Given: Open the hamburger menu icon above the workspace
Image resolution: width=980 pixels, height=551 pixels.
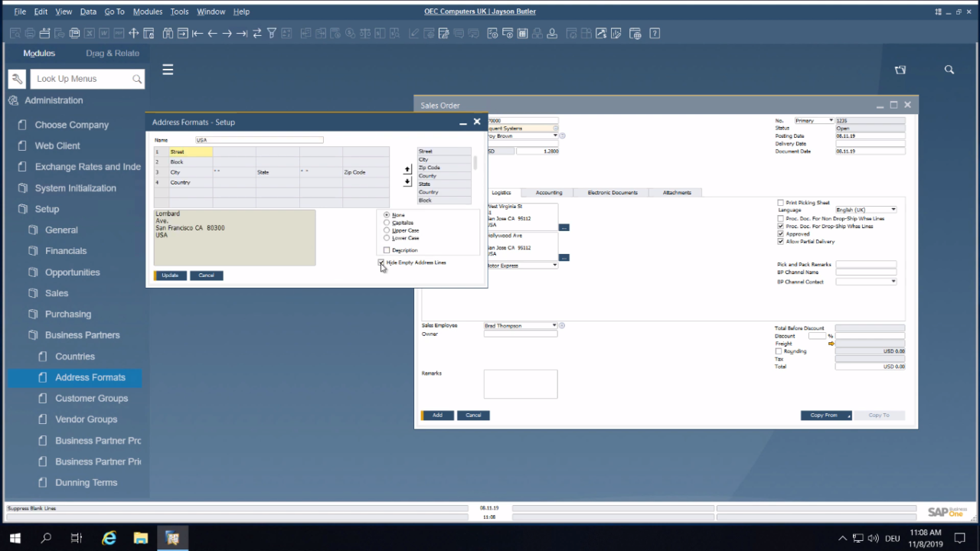Looking at the screenshot, I should [168, 69].
